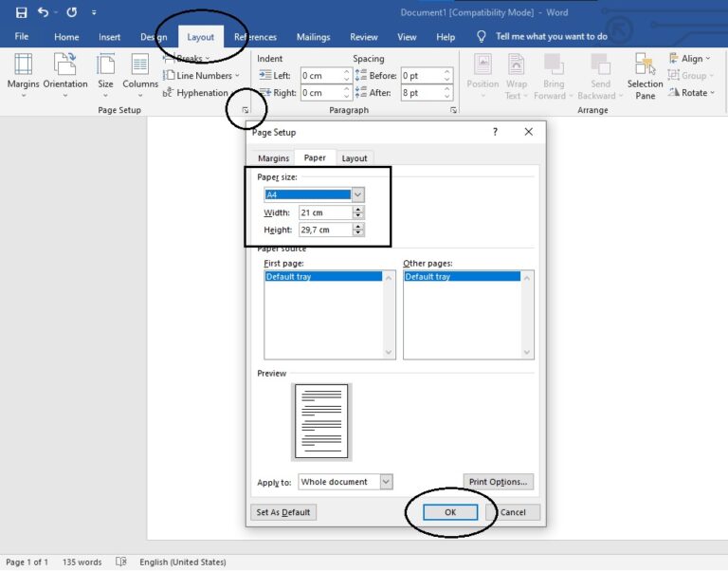
Task: Click the Print Options button
Action: tap(499, 482)
